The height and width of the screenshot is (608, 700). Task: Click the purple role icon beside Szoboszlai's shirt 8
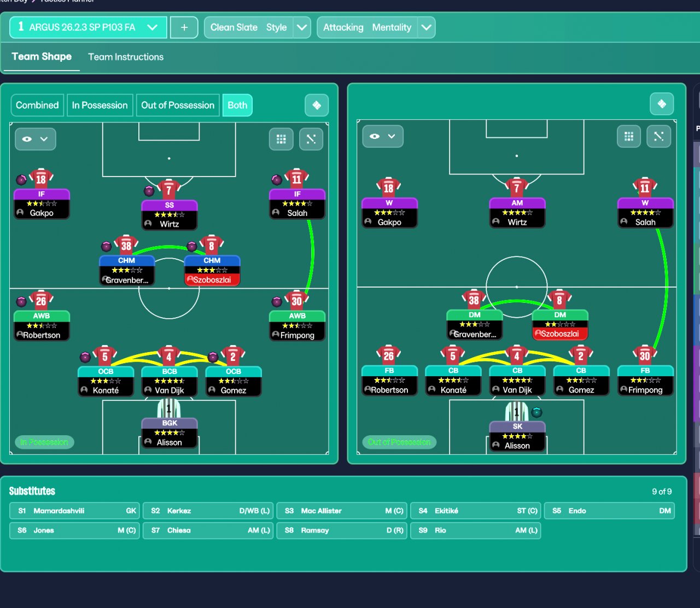pyautogui.click(x=191, y=246)
